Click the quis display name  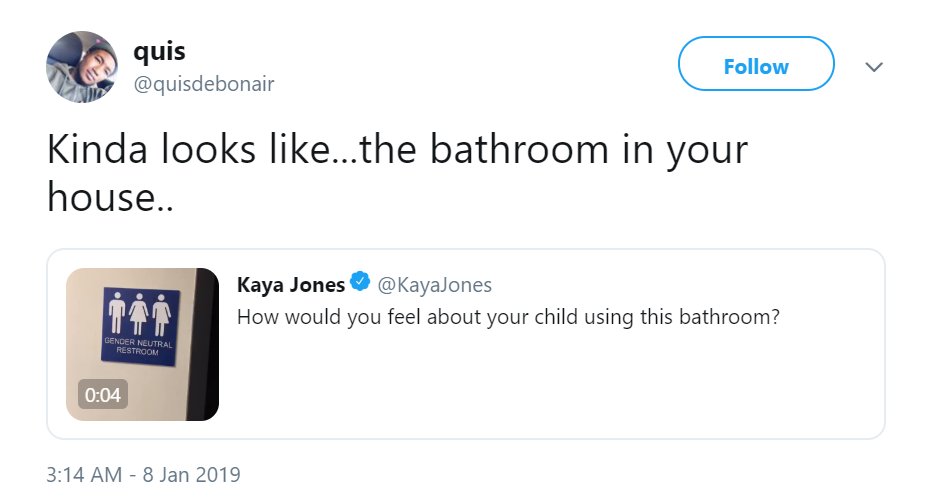point(159,52)
